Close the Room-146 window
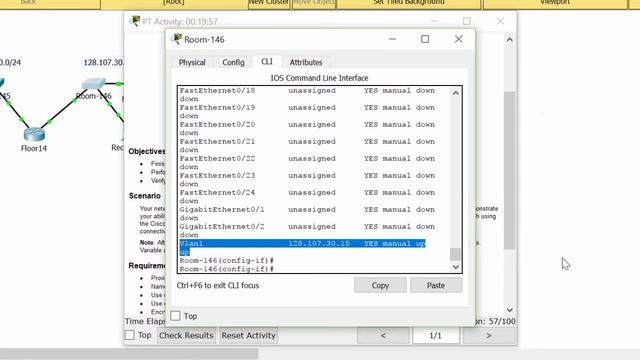Screen dimensions: 640x360 [x=458, y=39]
